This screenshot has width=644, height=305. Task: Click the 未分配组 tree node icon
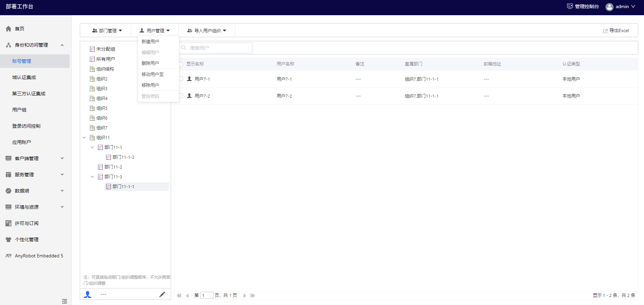point(92,49)
